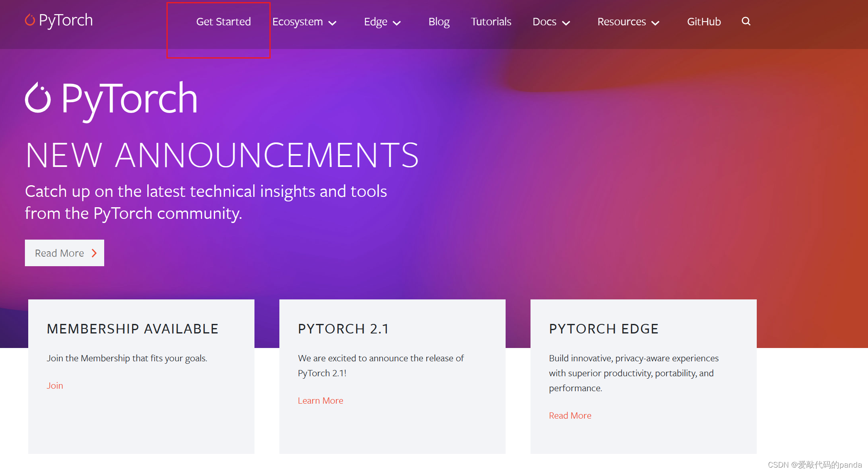The image size is (868, 473).
Task: Click the New Announcements headline
Action: pos(222,155)
